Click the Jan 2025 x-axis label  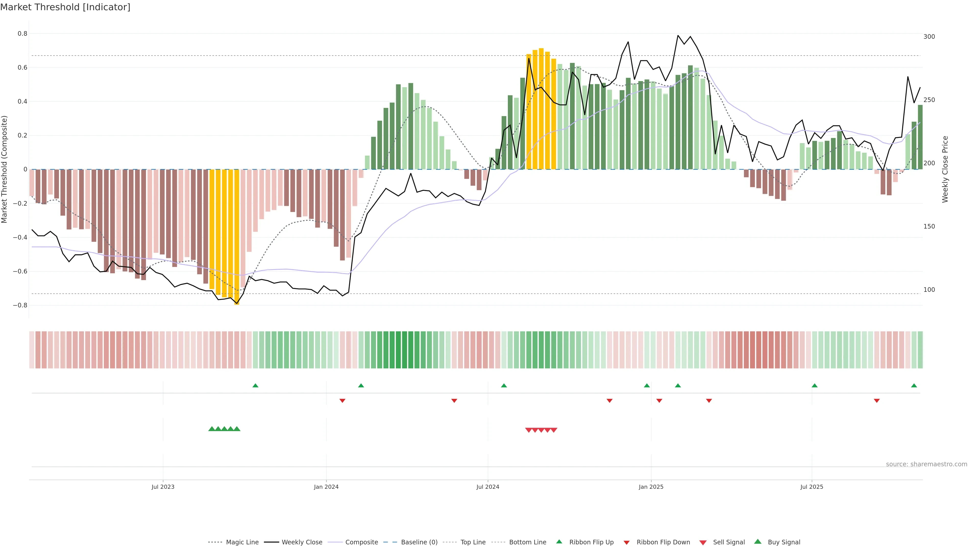click(x=651, y=487)
